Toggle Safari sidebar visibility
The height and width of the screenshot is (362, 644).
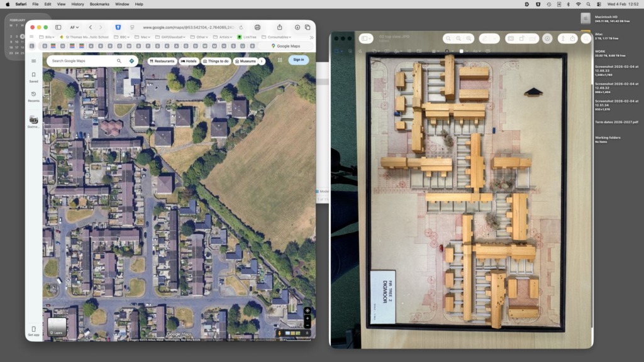(x=58, y=28)
